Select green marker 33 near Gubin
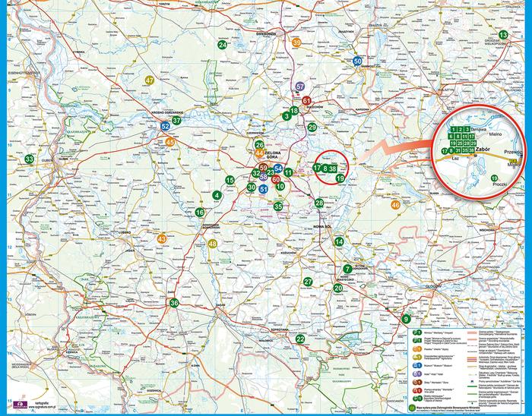This screenshot has height=416, width=532. [29, 159]
